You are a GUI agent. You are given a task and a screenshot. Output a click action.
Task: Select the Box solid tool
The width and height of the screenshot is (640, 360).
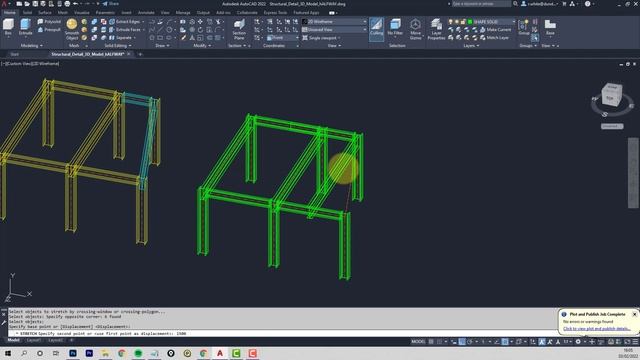[x=8, y=27]
